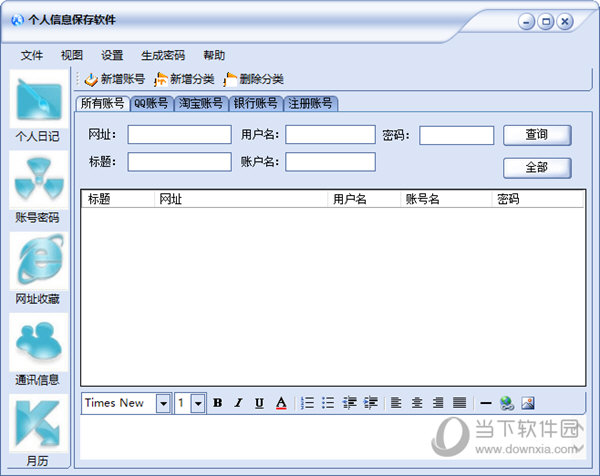600x476 pixels.
Task: Align text left
Action: click(x=396, y=403)
